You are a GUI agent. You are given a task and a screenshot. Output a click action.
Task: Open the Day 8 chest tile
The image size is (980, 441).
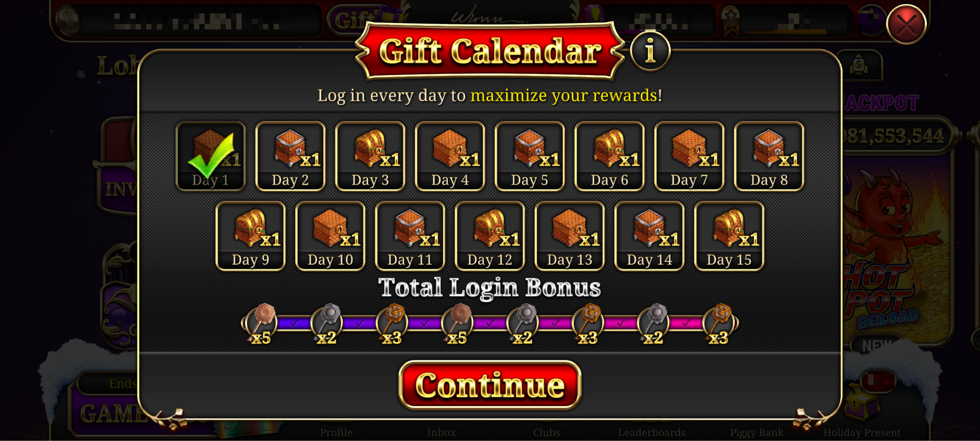point(769,156)
